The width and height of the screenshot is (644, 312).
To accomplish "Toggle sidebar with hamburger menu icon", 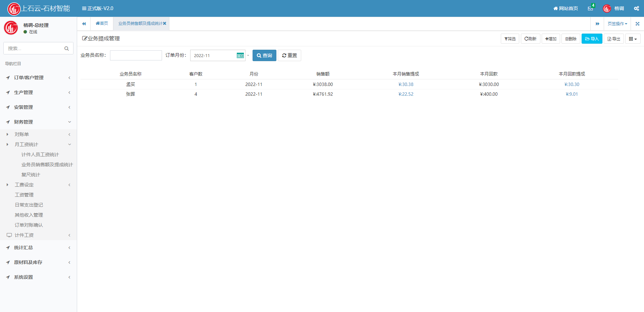I will (84, 8).
